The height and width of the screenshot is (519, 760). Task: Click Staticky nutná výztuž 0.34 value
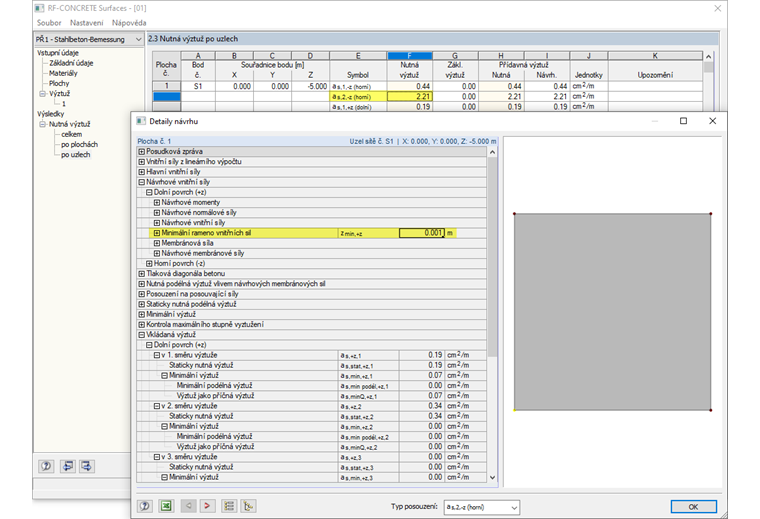pyautogui.click(x=421, y=416)
